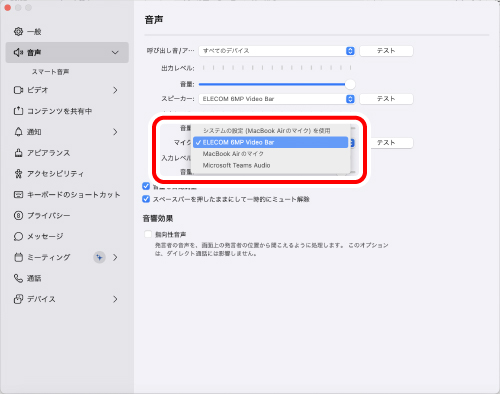Open the ビデオ video camera icon
Viewport: 500px width, 394px height.
[18, 90]
